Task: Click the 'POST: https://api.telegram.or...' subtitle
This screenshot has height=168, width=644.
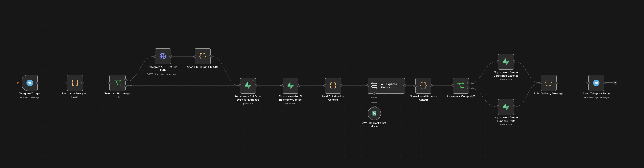Action: click(x=163, y=74)
